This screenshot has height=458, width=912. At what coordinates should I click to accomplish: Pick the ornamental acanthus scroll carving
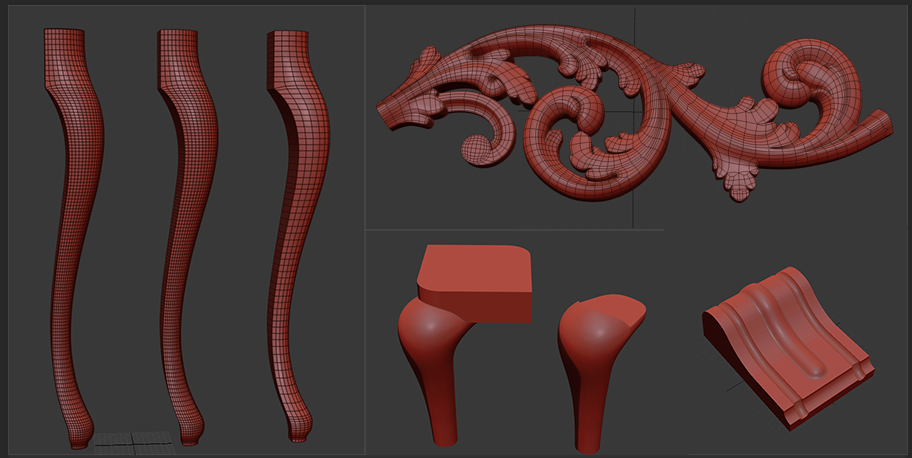[x=634, y=111]
